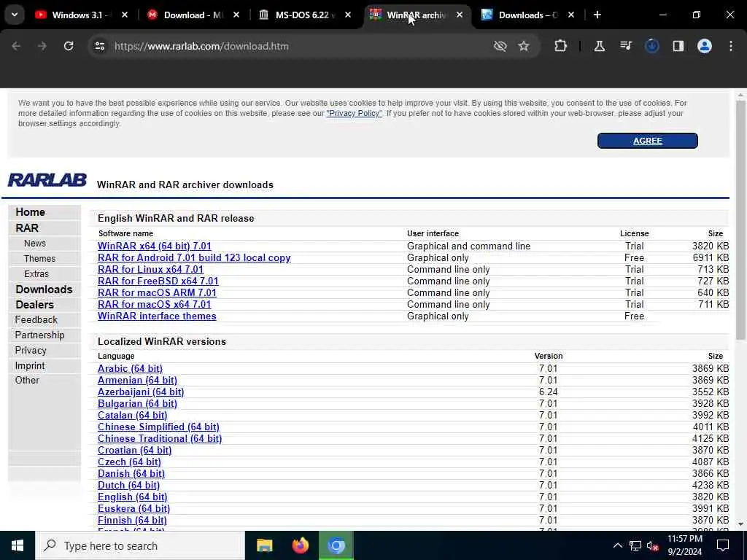Screen dimensions: 747x560
Task: Open the profile avatar icon
Action: (705, 46)
